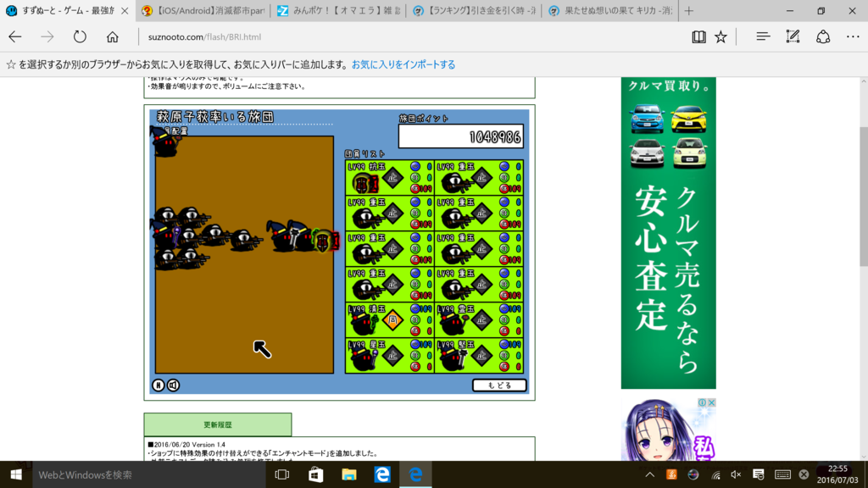Viewport: 868px width, 488px height.
Task: Click the WebとWindowsを検索 search box
Action: click(x=148, y=474)
